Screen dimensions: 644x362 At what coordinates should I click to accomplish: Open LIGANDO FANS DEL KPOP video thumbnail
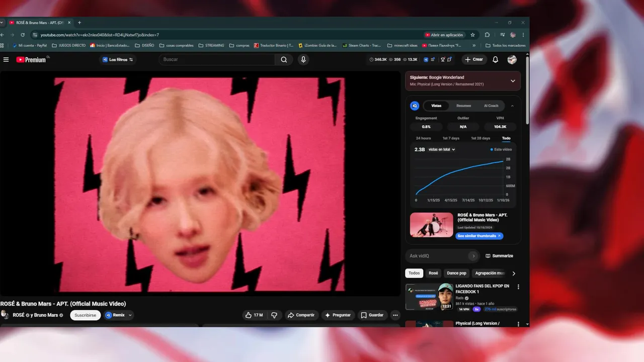pyautogui.click(x=429, y=297)
